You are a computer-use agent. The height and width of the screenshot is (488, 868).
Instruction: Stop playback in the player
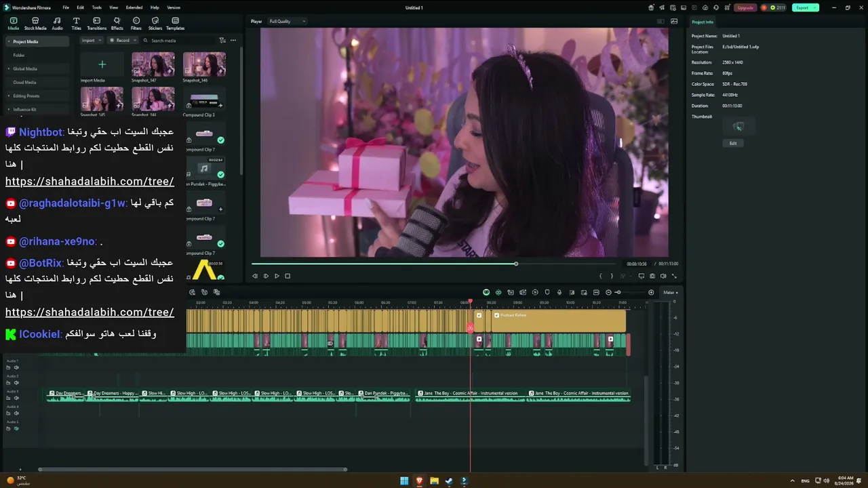coord(288,276)
